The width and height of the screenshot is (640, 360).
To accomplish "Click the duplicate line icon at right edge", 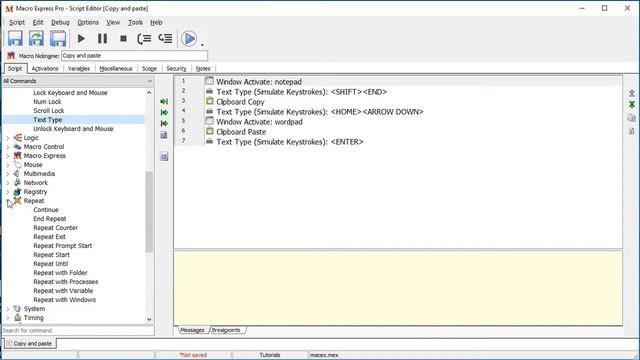I will pyautogui.click(x=632, y=118).
